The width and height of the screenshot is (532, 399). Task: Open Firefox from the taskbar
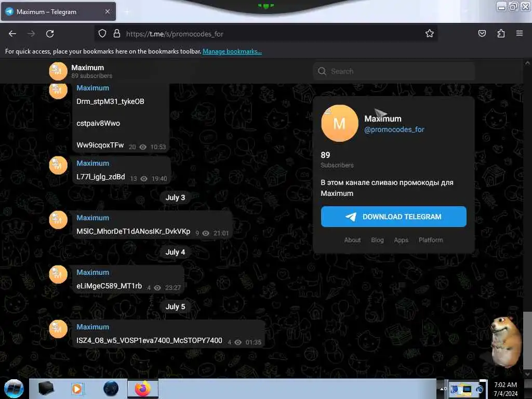(143, 389)
